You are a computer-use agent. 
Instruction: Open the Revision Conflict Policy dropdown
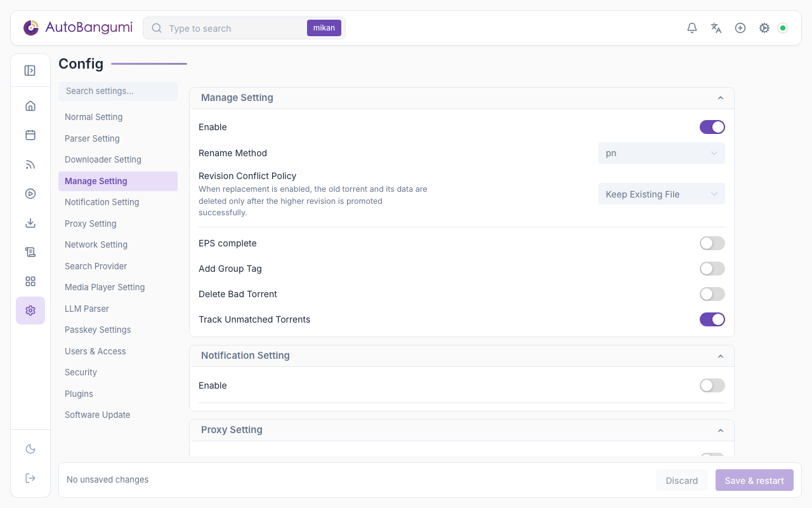[662, 194]
